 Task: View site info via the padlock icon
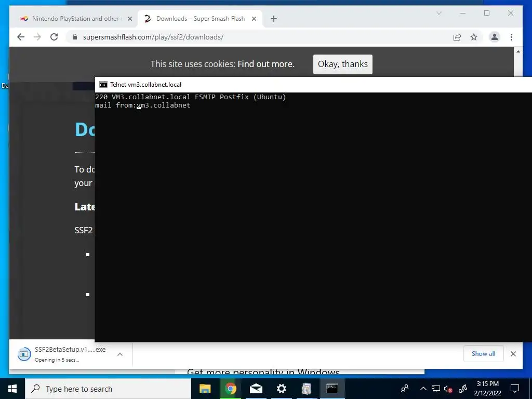(75, 37)
